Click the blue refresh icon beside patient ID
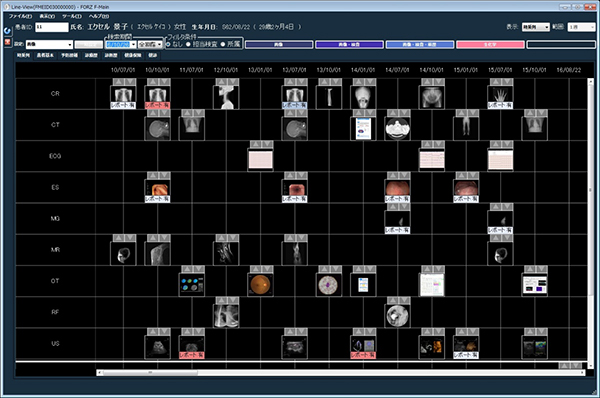Screen dimensions: 600x398 tap(7, 30)
